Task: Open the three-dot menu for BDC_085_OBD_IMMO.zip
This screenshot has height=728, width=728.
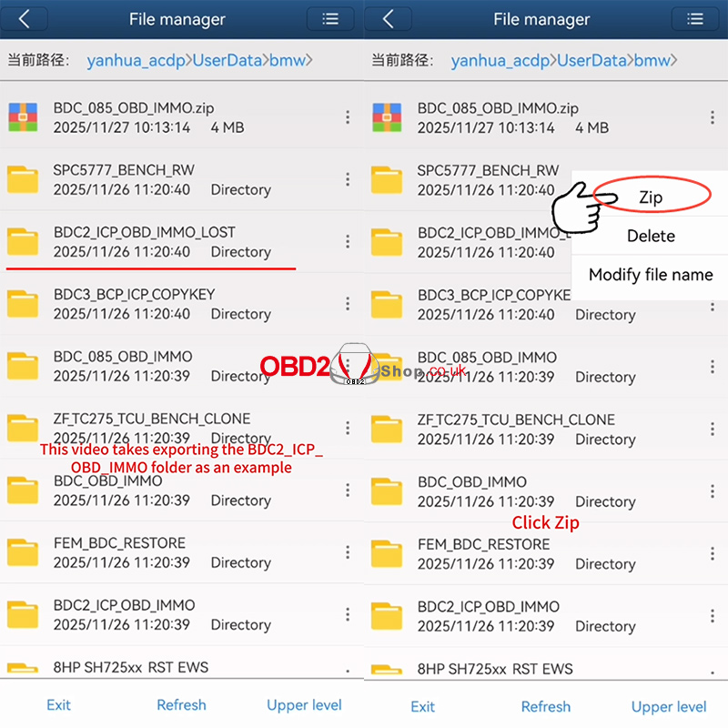Action: point(347,116)
